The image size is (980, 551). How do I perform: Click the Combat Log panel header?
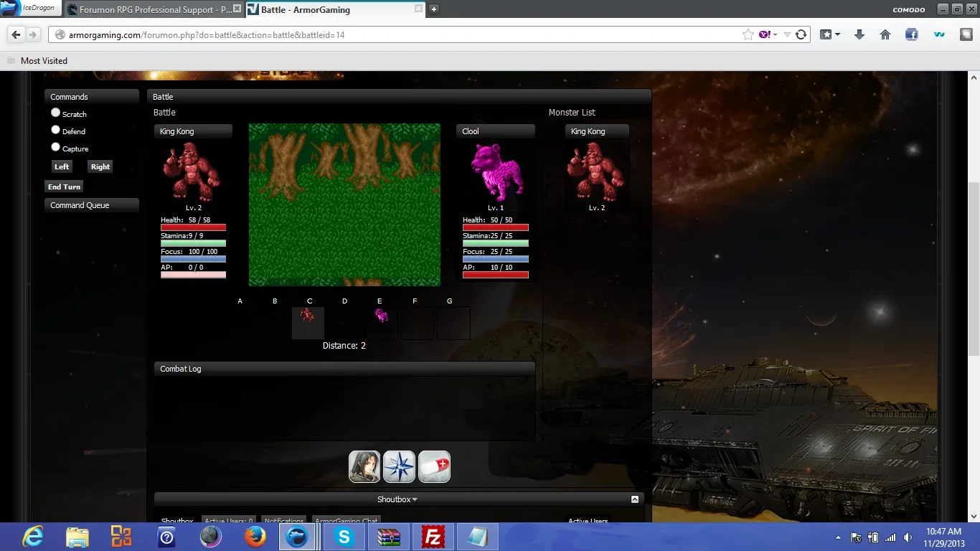(x=344, y=369)
